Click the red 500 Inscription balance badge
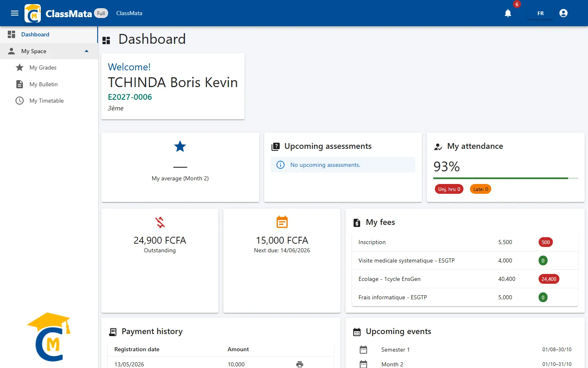Image resolution: width=588 pixels, height=368 pixels. (546, 242)
